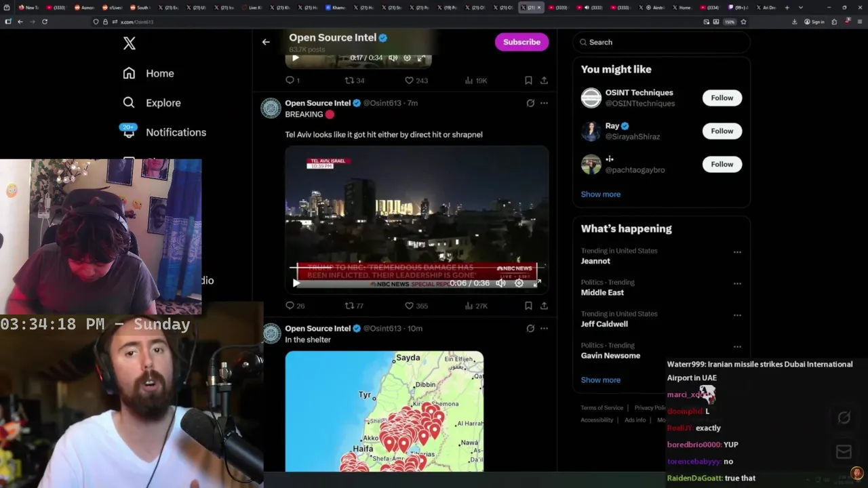
Task: Click the Terms of Service link
Action: pyautogui.click(x=601, y=408)
